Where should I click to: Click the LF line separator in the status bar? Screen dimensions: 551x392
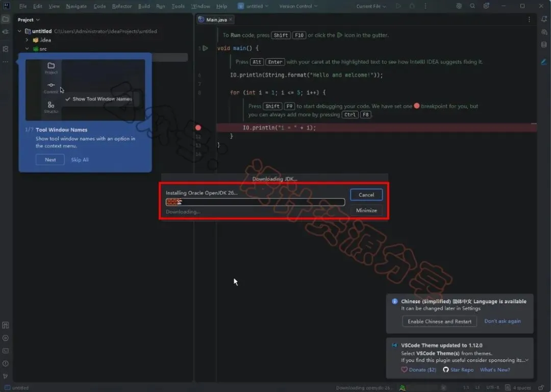pyautogui.click(x=478, y=388)
